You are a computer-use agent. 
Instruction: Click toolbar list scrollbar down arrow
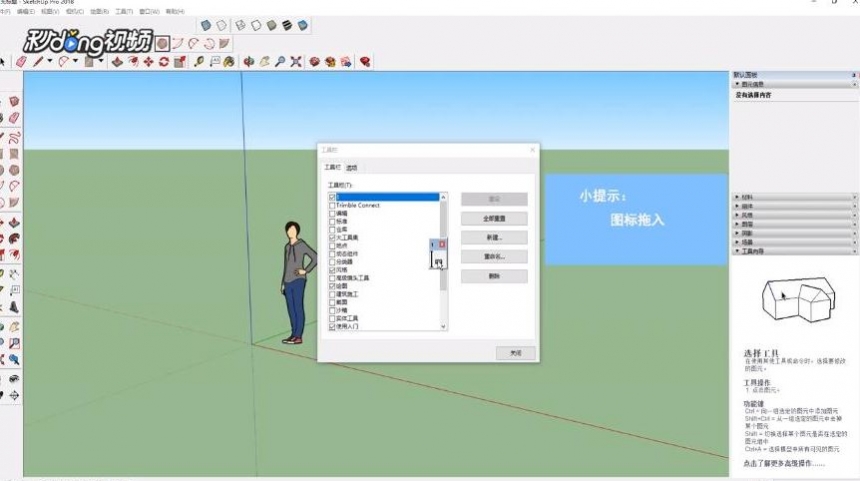[443, 326]
